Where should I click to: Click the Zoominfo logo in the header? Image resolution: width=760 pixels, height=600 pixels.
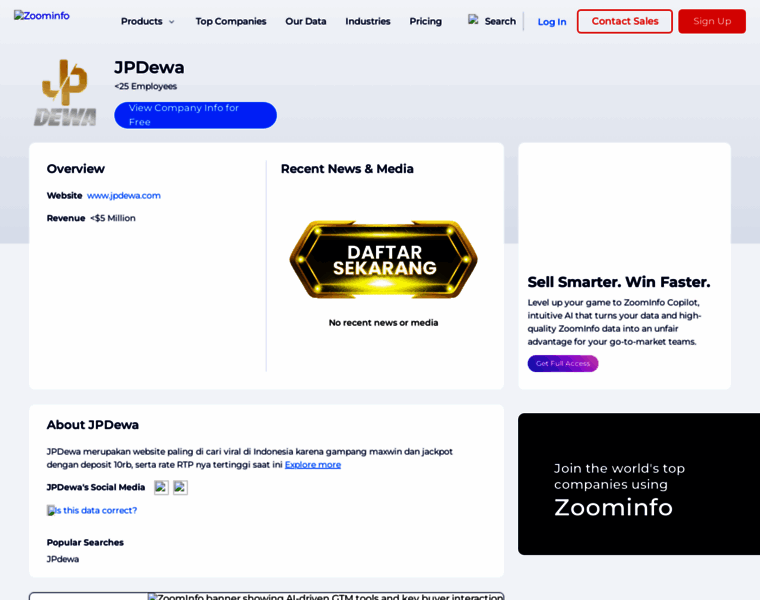pos(42,16)
